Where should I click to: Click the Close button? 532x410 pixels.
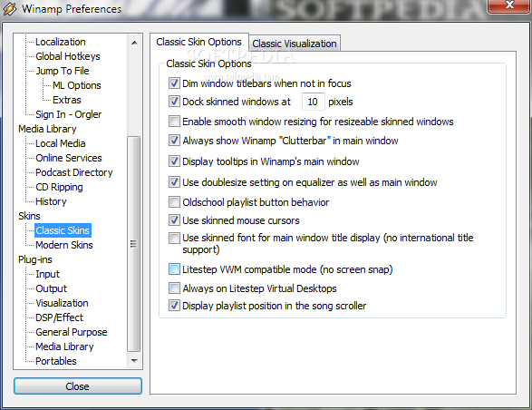[78, 386]
